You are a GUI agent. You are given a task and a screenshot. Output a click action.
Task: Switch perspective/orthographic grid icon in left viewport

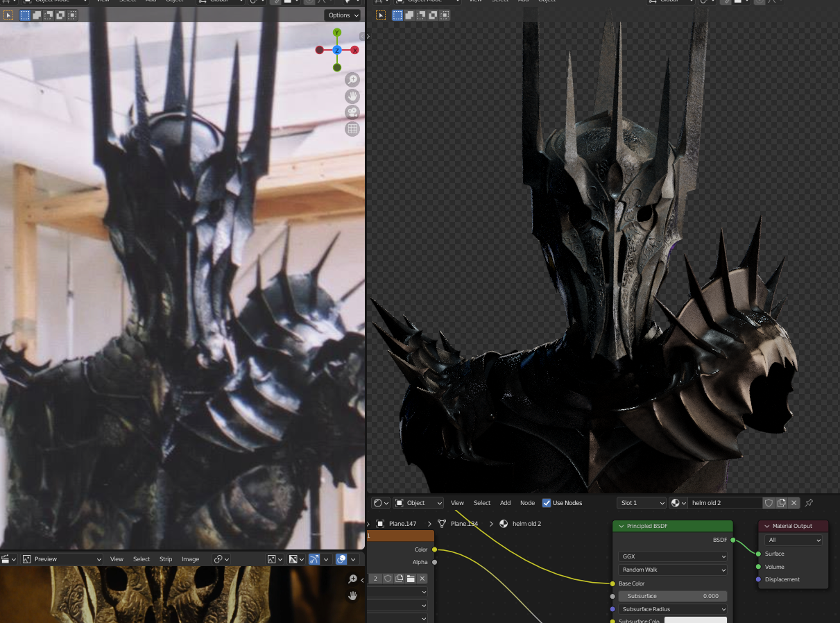click(353, 128)
